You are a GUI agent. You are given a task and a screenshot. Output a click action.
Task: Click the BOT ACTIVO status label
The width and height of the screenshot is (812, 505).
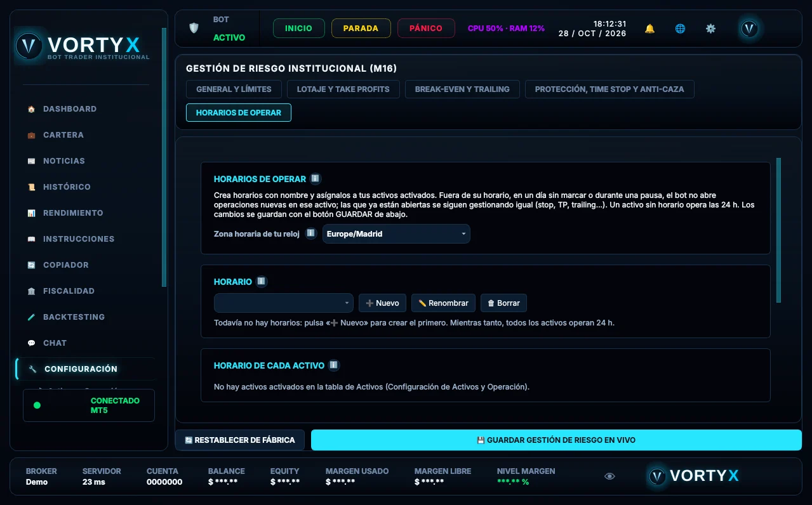(x=229, y=29)
